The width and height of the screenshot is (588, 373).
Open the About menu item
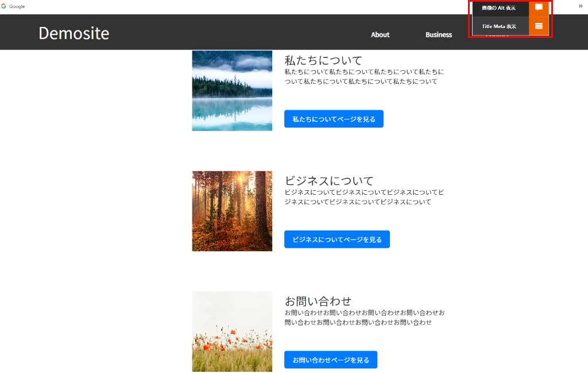click(x=380, y=34)
